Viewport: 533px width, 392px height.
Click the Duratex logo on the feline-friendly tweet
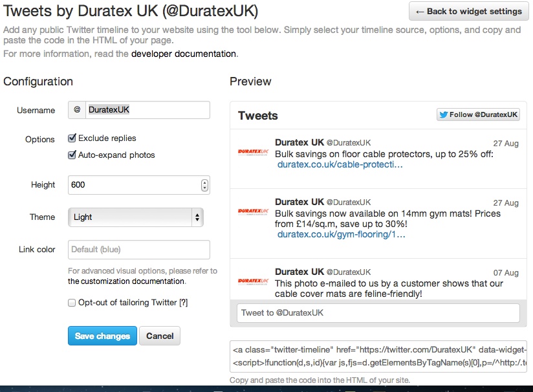[254, 281]
